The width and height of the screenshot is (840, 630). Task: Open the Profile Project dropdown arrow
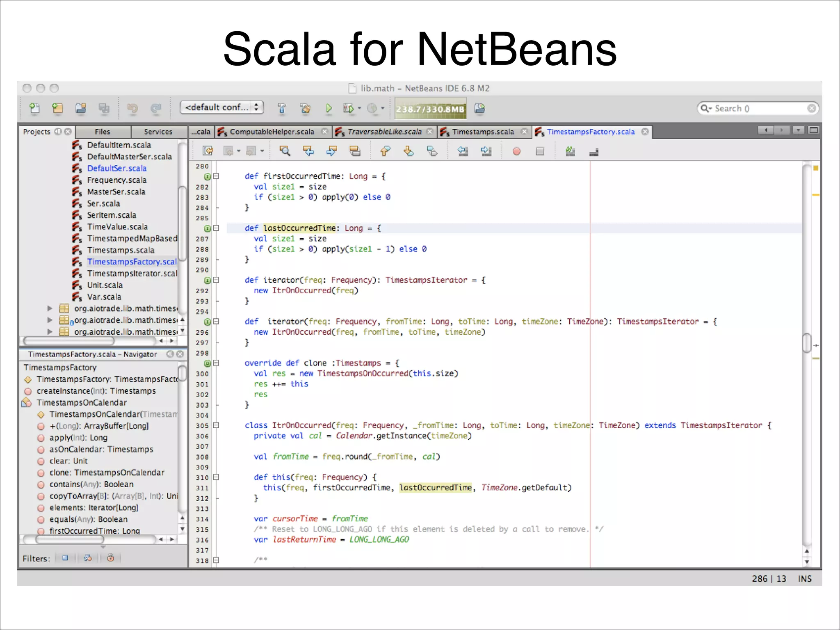[383, 108]
